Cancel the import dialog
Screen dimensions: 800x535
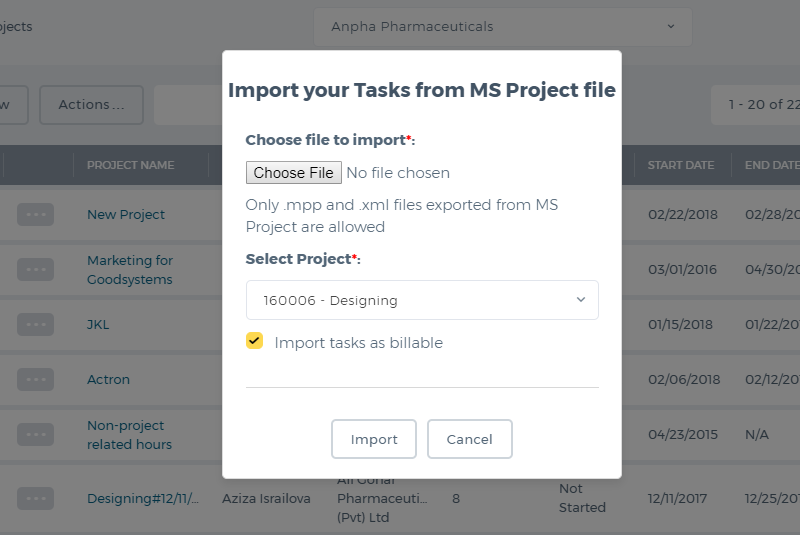469,439
